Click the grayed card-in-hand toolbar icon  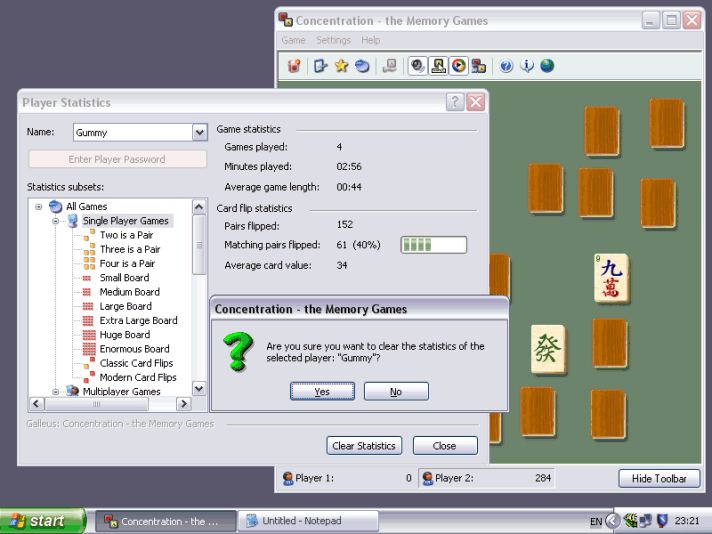pos(390,66)
